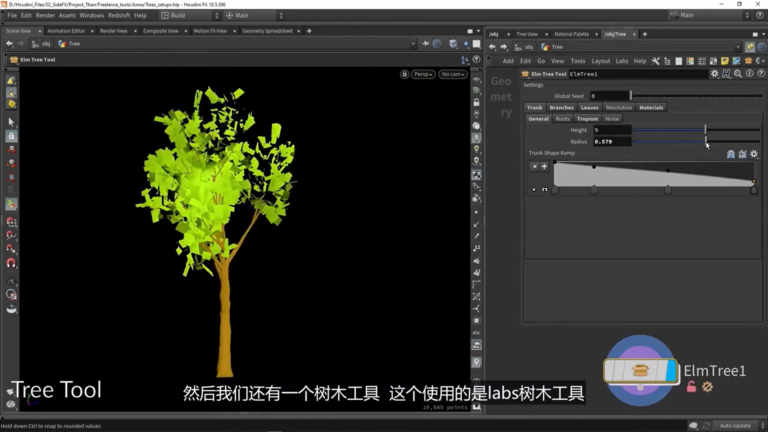Open the objects selection mode icon
This screenshot has height=432, width=768.
tap(11, 80)
